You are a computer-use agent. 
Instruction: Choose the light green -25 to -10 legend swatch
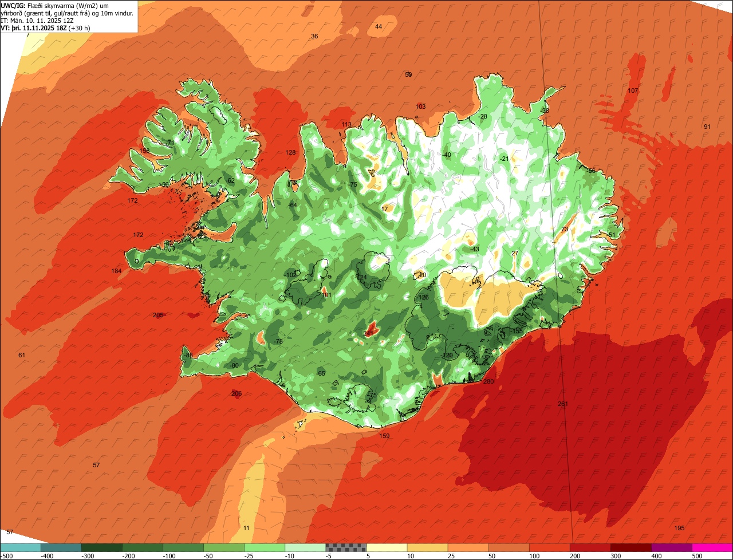pos(264,547)
